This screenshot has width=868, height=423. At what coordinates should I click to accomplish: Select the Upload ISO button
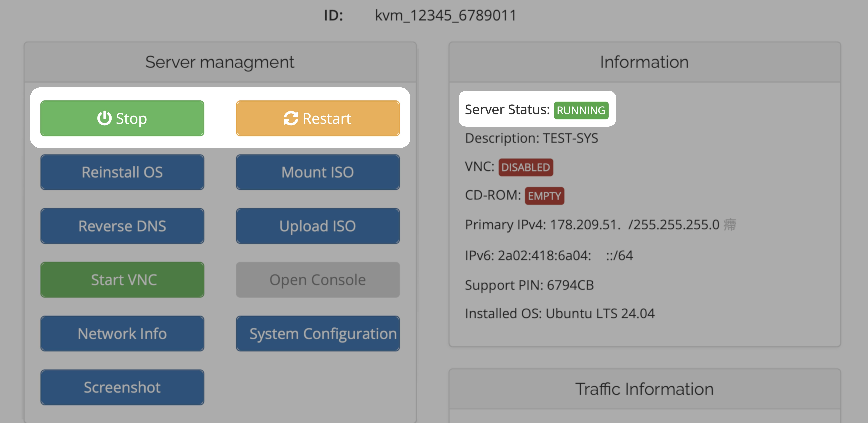coord(318,226)
